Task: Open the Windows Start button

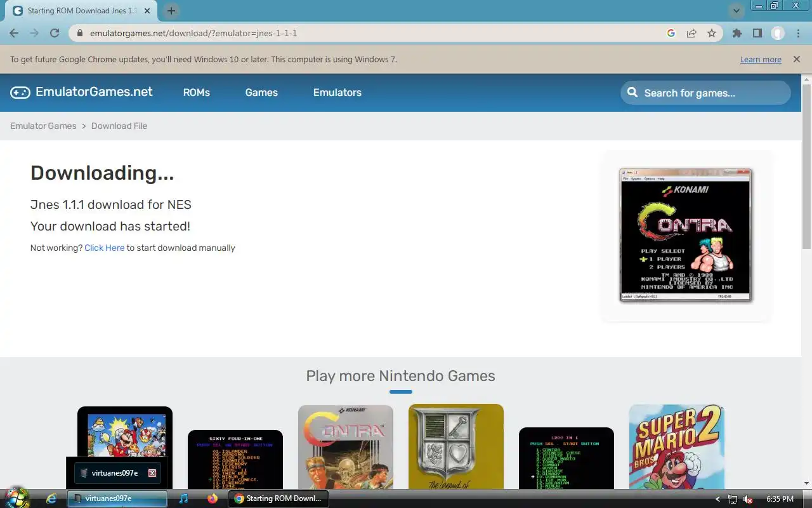Action: [17, 498]
